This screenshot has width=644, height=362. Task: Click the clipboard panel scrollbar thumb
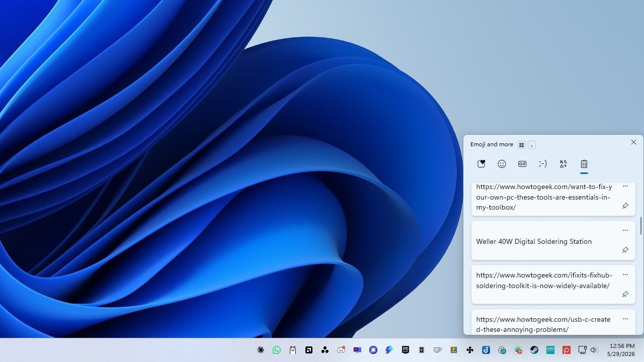tap(641, 225)
